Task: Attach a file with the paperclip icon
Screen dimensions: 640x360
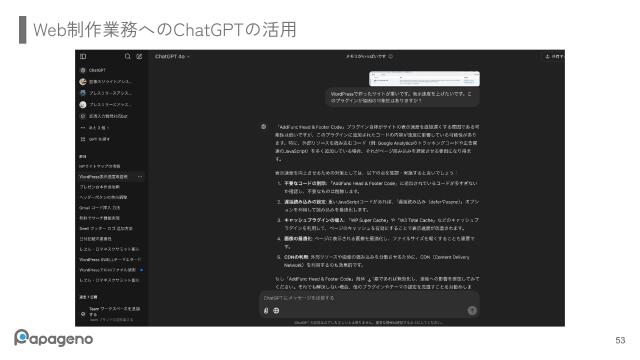Action: [266, 311]
